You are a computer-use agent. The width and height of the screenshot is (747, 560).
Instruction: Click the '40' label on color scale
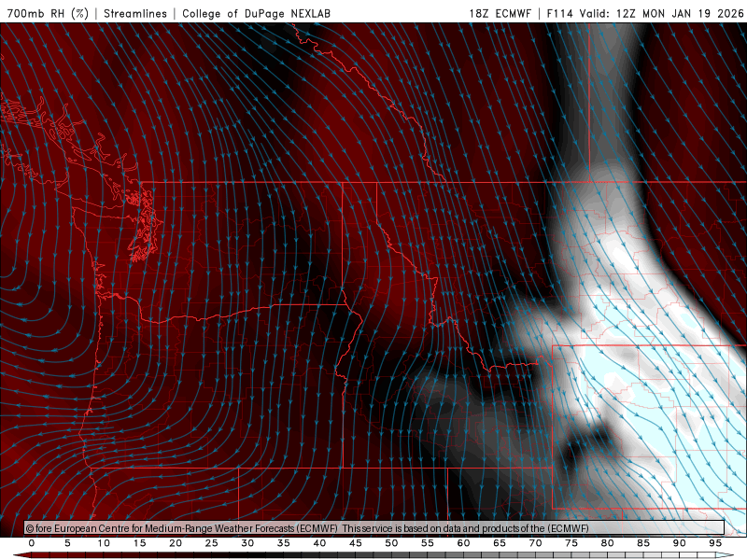click(319, 543)
